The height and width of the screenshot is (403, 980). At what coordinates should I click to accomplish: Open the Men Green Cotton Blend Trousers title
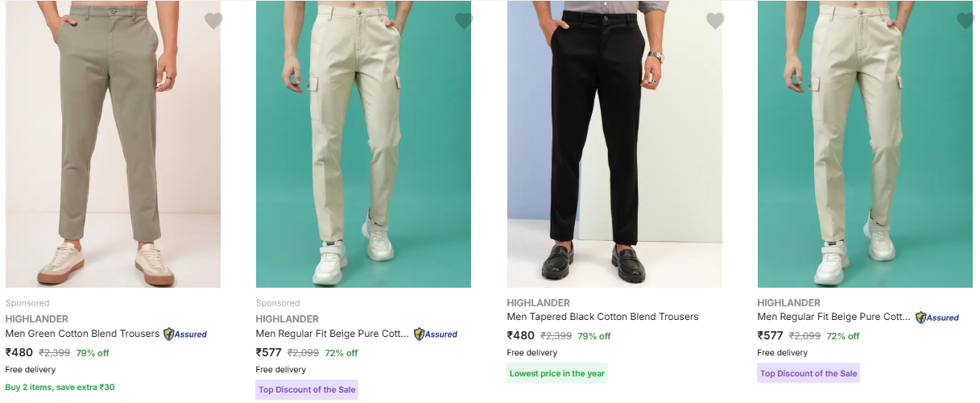point(82,334)
